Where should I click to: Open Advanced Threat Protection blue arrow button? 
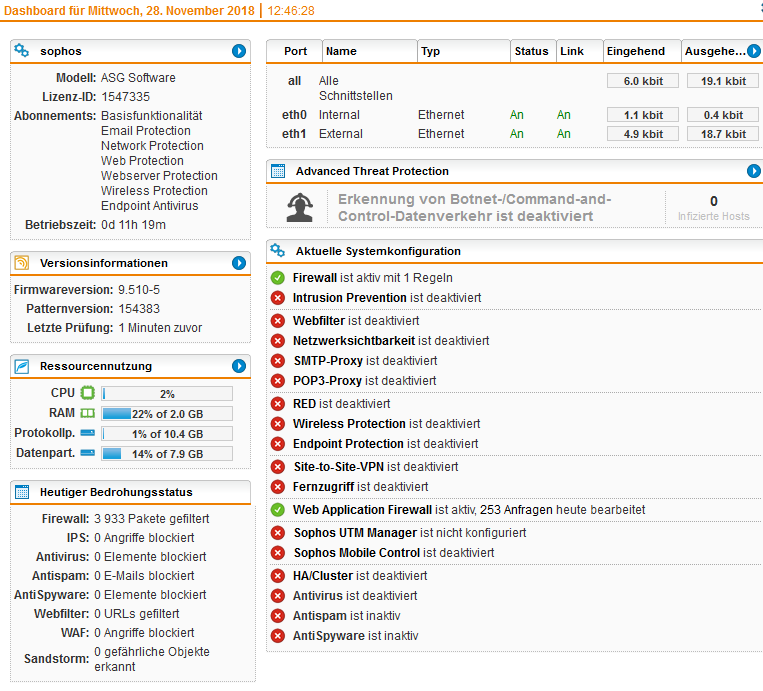click(x=754, y=171)
